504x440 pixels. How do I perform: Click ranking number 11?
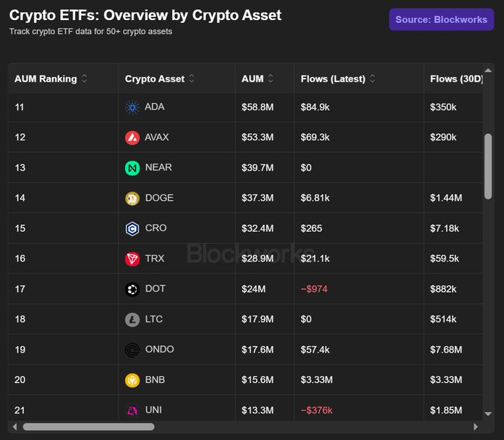[x=19, y=107]
